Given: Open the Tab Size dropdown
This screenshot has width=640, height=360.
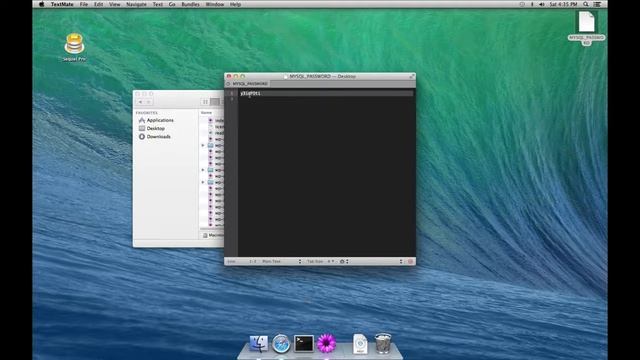Looking at the screenshot, I should (x=320, y=261).
